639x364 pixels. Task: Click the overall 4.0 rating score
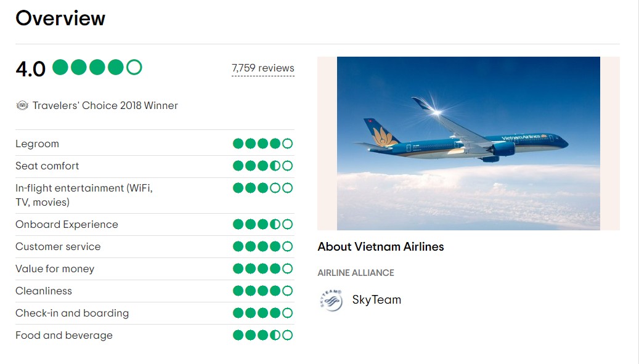(x=30, y=68)
